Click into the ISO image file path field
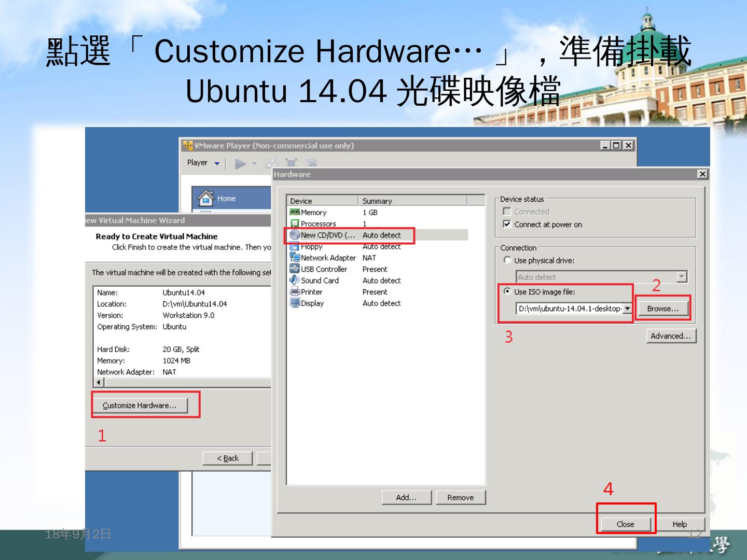The width and height of the screenshot is (747, 560). [x=569, y=309]
